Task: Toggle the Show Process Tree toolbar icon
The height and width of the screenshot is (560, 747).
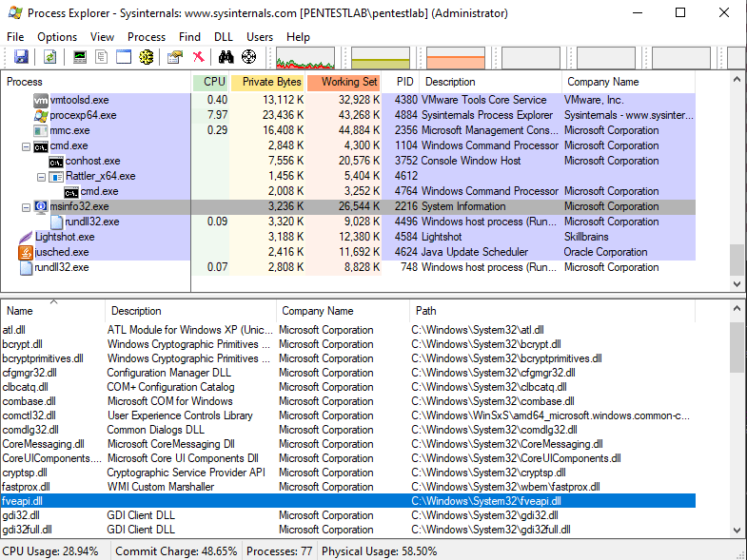Action: coord(101,57)
